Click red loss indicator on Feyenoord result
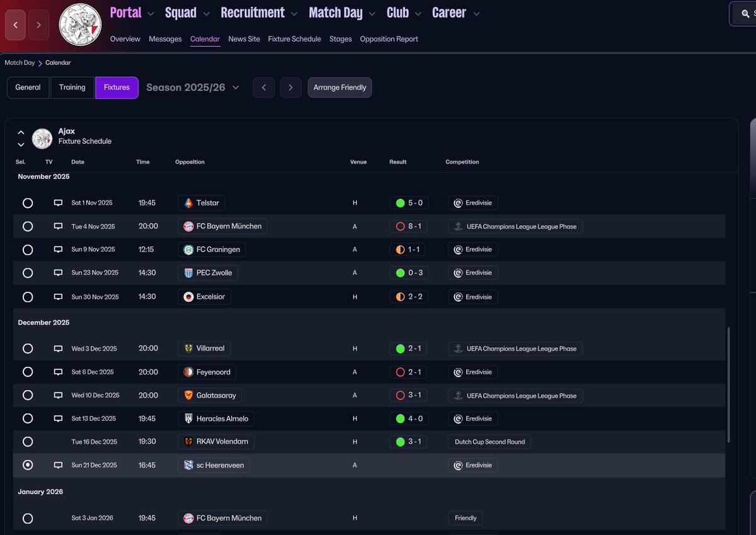Viewport: 756px width, 535px height. (x=400, y=372)
